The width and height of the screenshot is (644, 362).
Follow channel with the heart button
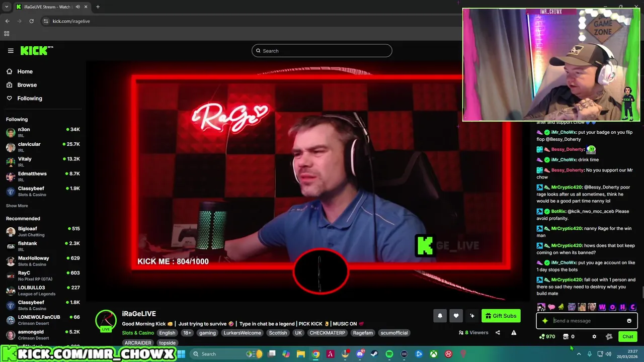pyautogui.click(x=456, y=316)
